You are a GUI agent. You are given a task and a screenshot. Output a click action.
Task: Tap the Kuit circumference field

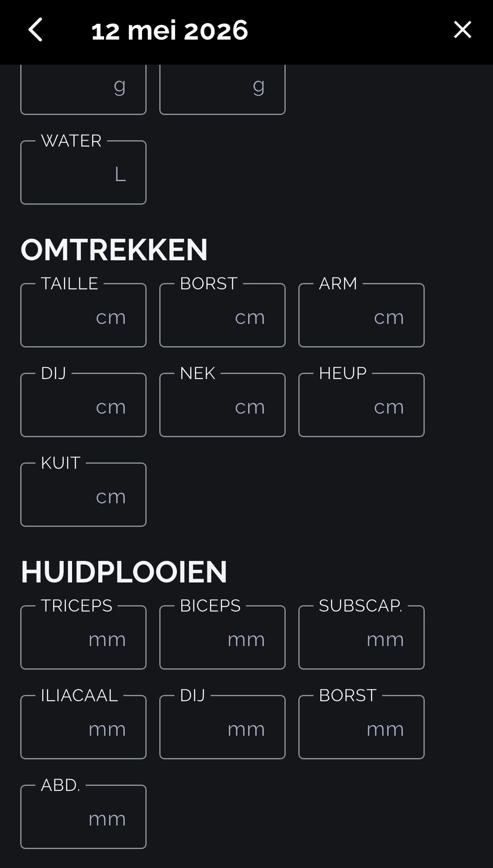coord(83,495)
